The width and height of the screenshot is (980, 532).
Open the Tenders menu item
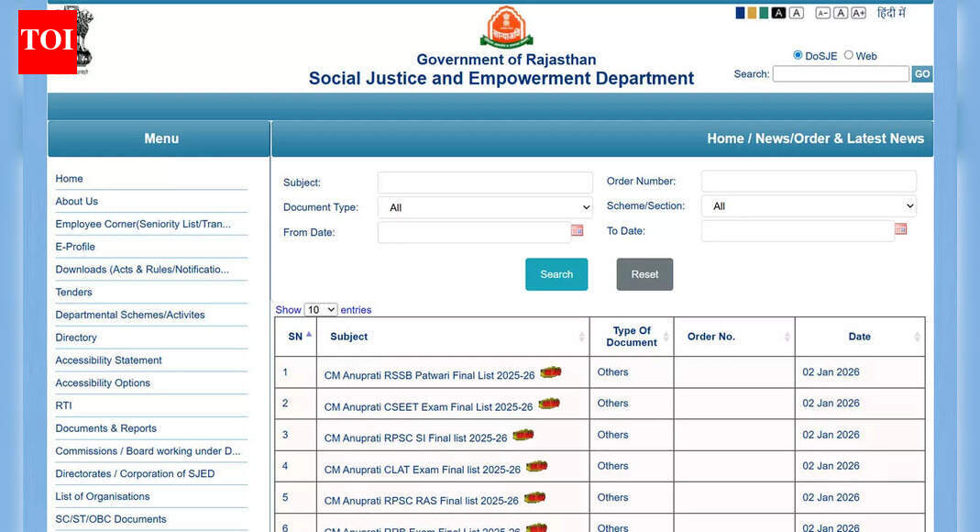[73, 292]
